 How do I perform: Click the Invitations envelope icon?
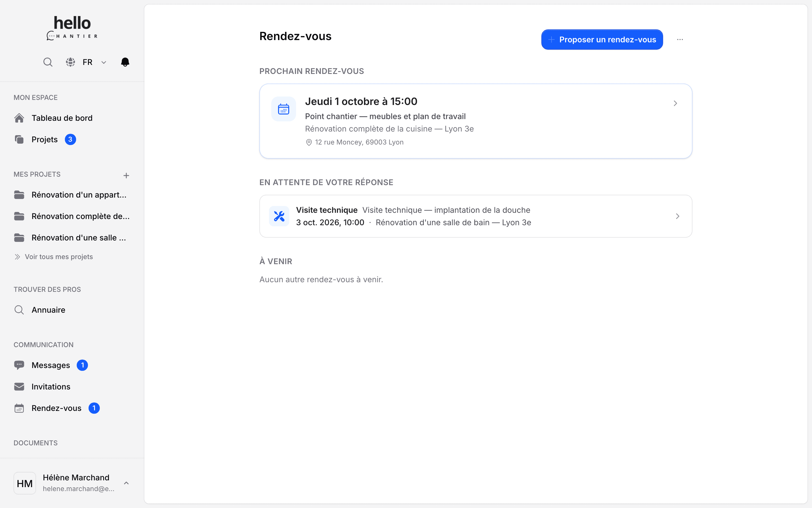click(19, 387)
